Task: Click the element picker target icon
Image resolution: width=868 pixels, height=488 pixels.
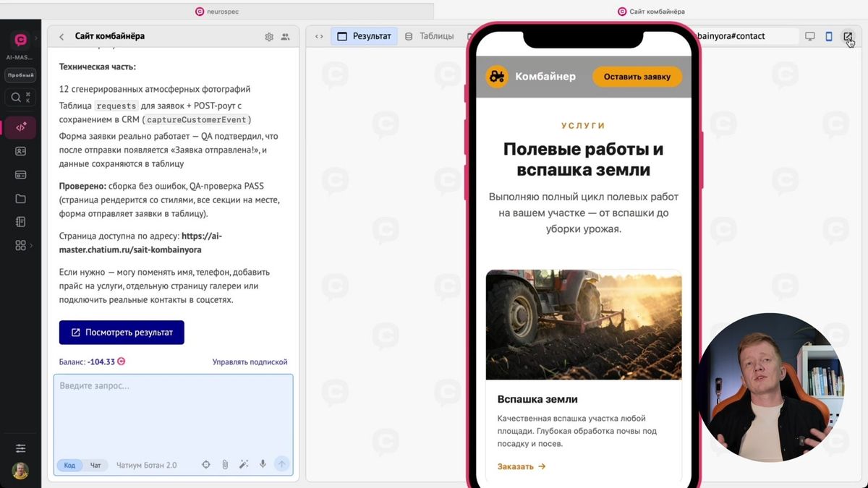Action: point(206,465)
